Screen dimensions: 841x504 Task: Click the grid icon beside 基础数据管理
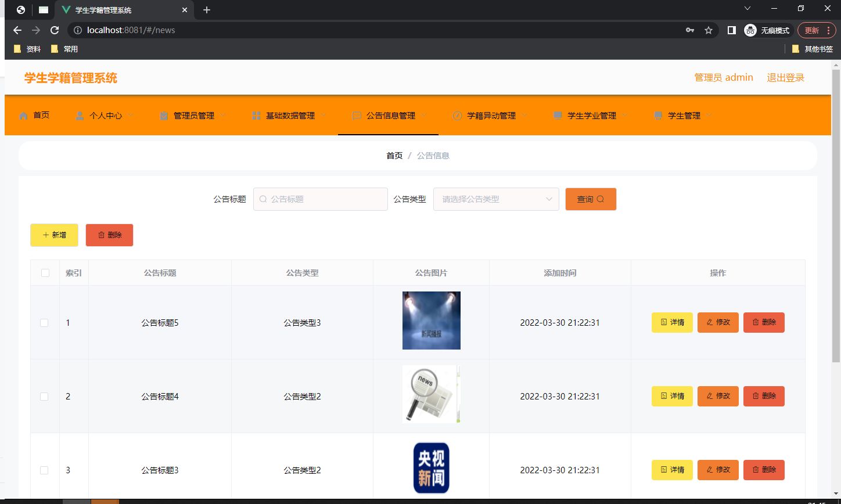point(256,116)
